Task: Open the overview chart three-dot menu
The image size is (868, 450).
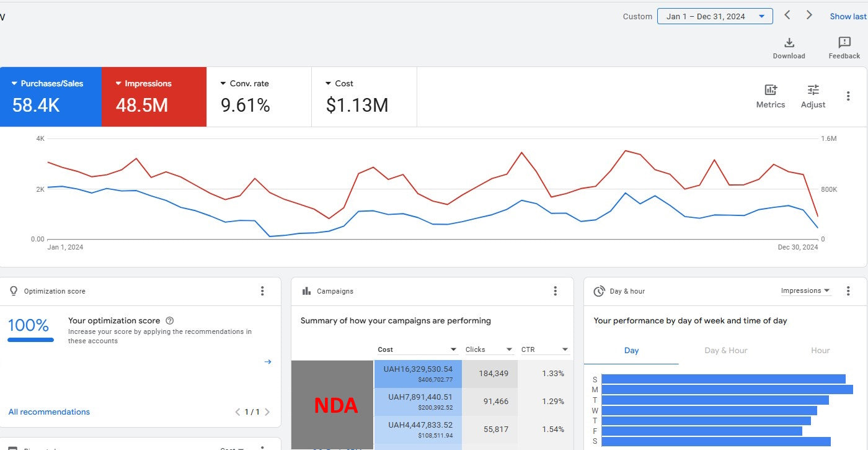Action: 848,96
